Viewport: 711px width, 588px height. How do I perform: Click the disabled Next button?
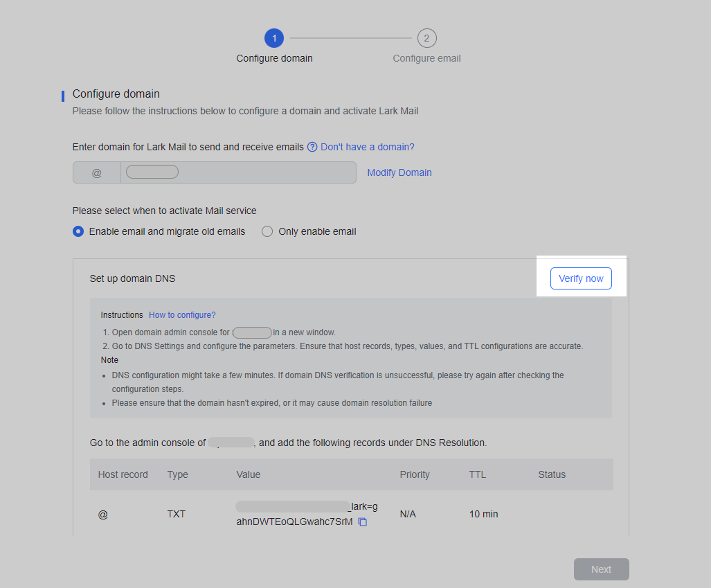(x=601, y=569)
